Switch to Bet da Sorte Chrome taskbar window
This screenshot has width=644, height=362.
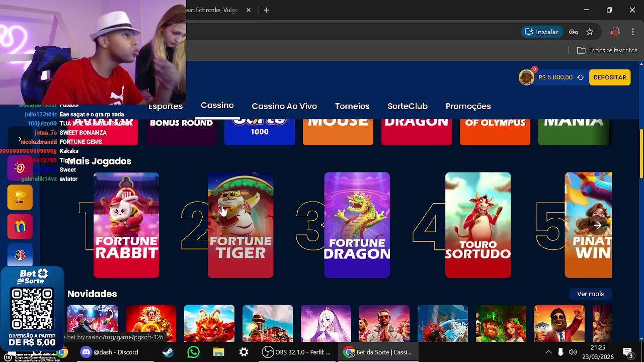pos(377,352)
